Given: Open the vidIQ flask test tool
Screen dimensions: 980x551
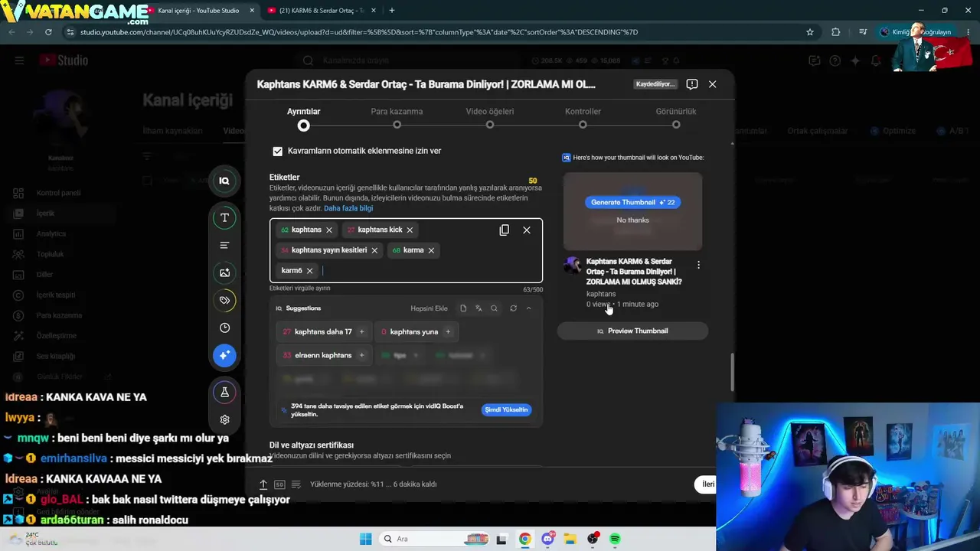Looking at the screenshot, I should click(x=224, y=392).
